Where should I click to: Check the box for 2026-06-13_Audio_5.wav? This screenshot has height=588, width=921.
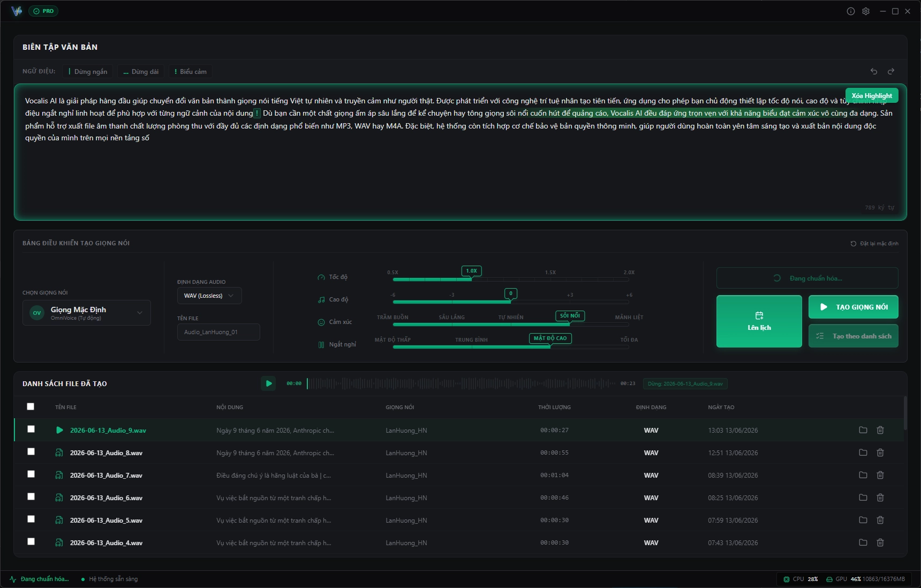point(31,519)
